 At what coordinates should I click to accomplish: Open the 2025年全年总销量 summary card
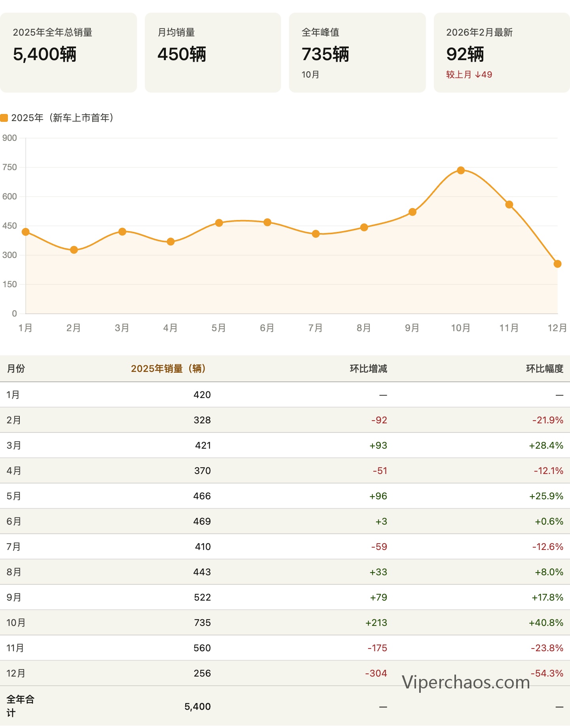pos(68,53)
